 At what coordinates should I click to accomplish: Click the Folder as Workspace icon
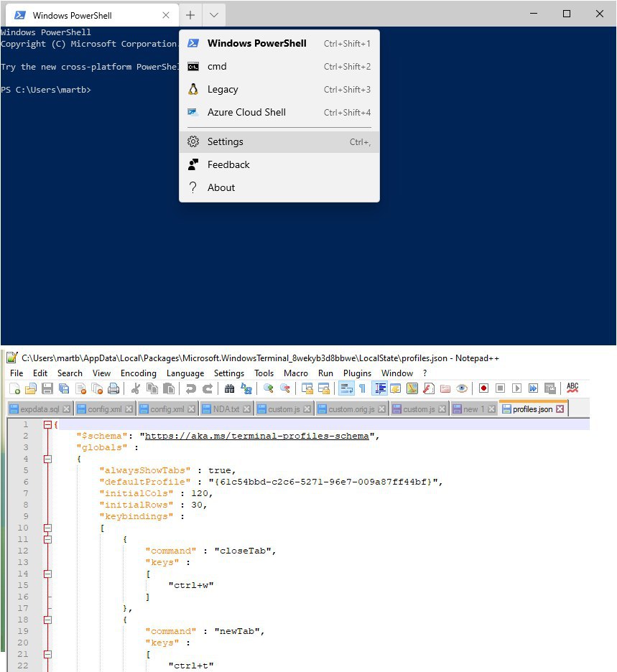pos(445,388)
